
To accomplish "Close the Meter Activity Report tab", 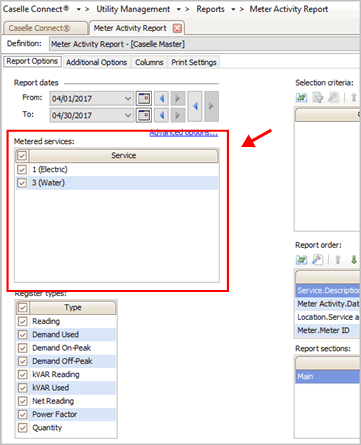I will 177,28.
